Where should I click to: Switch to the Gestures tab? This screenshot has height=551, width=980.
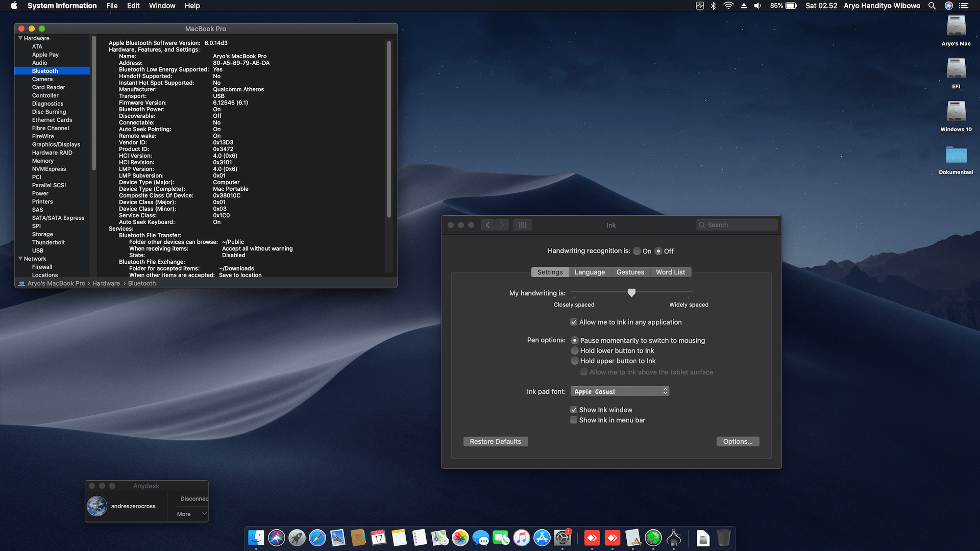click(x=630, y=272)
